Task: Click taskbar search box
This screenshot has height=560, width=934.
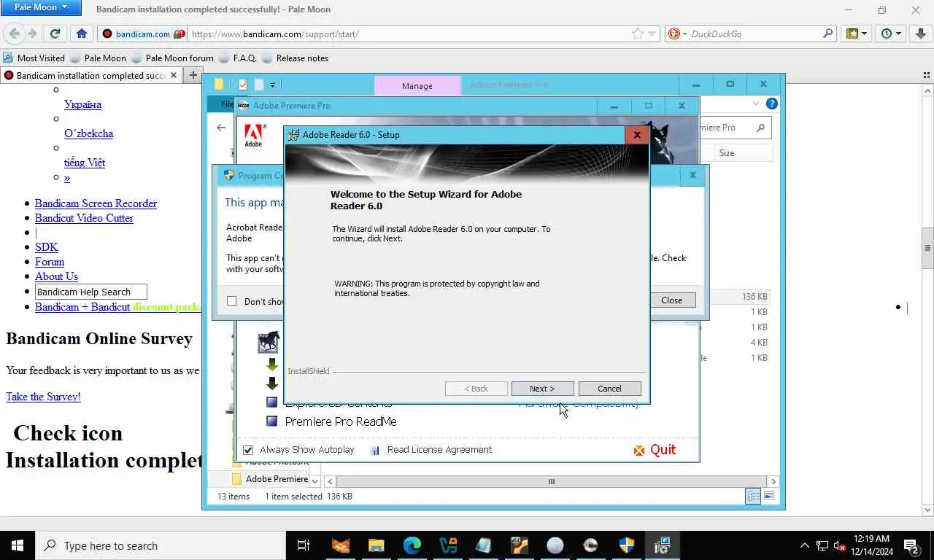Action: pyautogui.click(x=161, y=545)
